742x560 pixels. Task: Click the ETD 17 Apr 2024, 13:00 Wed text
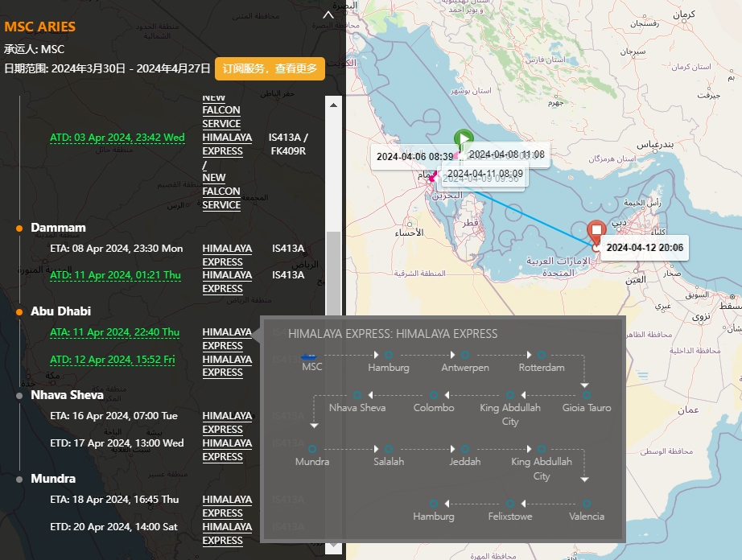pyautogui.click(x=117, y=443)
